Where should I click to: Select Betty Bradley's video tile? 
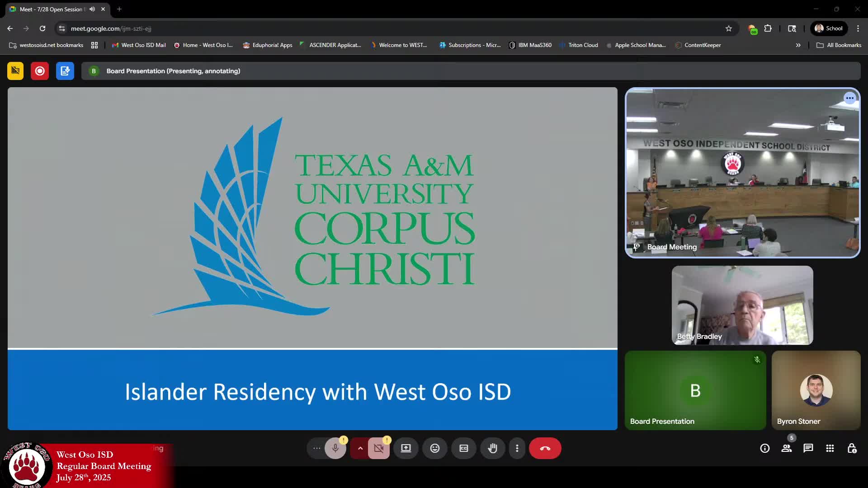pyautogui.click(x=742, y=305)
